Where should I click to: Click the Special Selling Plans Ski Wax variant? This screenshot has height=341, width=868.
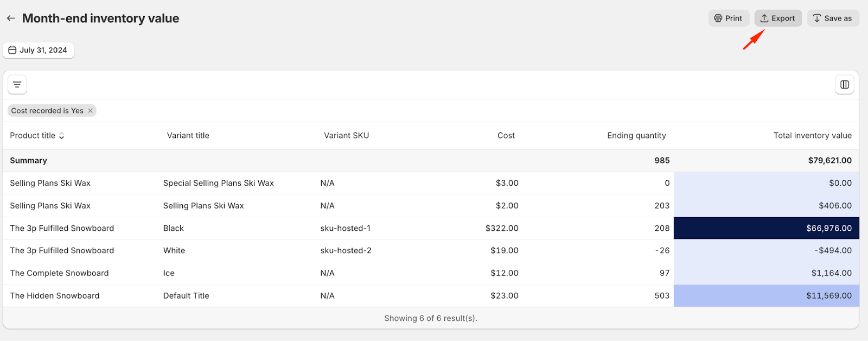(218, 184)
